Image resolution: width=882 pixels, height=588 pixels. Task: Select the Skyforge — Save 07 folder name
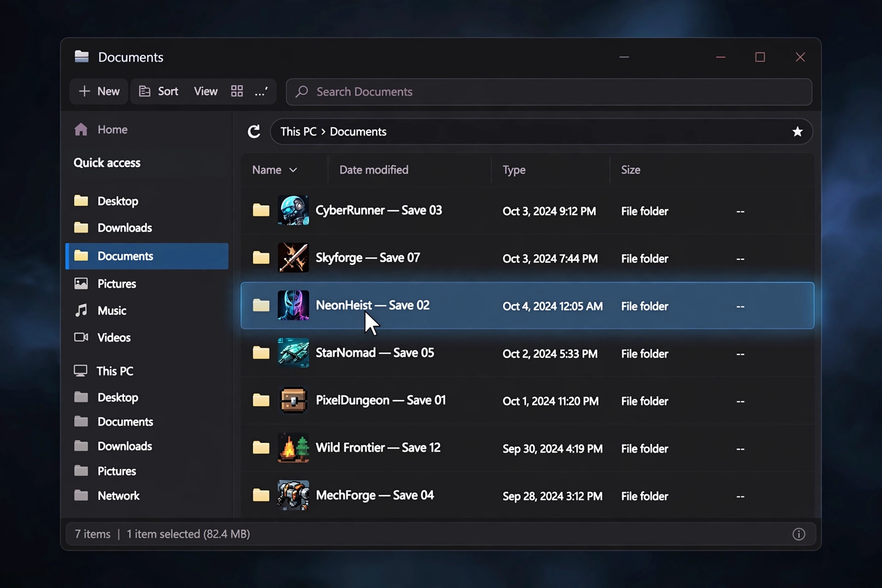[367, 257]
